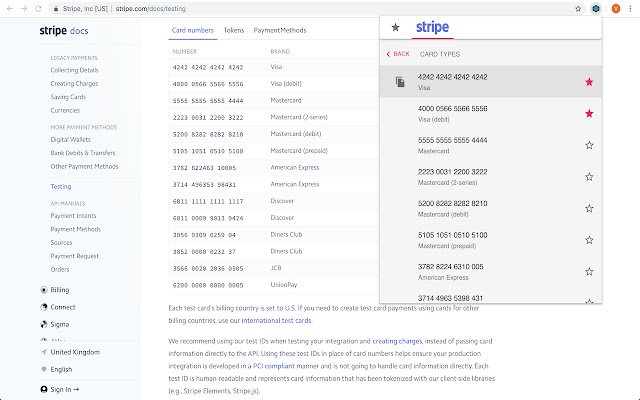The width and height of the screenshot is (640, 400).
Task: Select the 5105 1051 0510 5100 popup row
Action: pos(491,240)
